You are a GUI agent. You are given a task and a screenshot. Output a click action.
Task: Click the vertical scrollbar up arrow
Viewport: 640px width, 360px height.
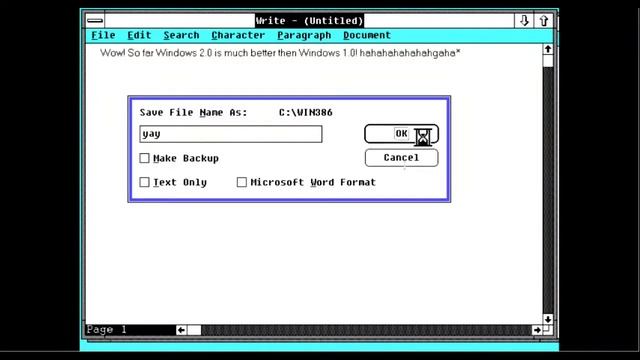tap(548, 49)
